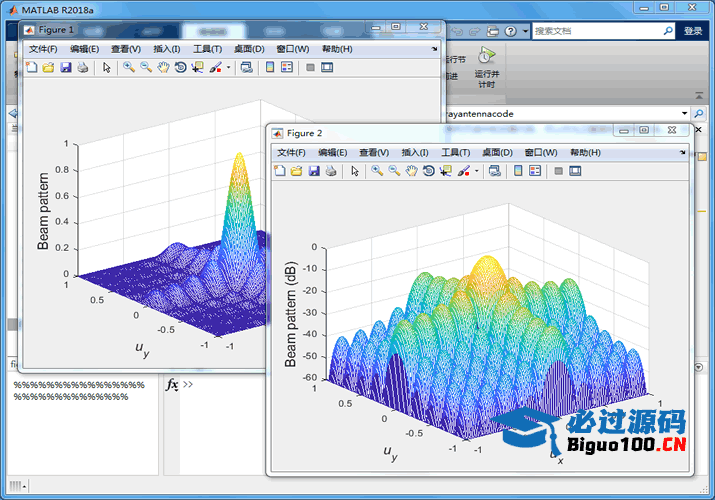Select the Pan hand tool in Figure 2

coord(411,171)
